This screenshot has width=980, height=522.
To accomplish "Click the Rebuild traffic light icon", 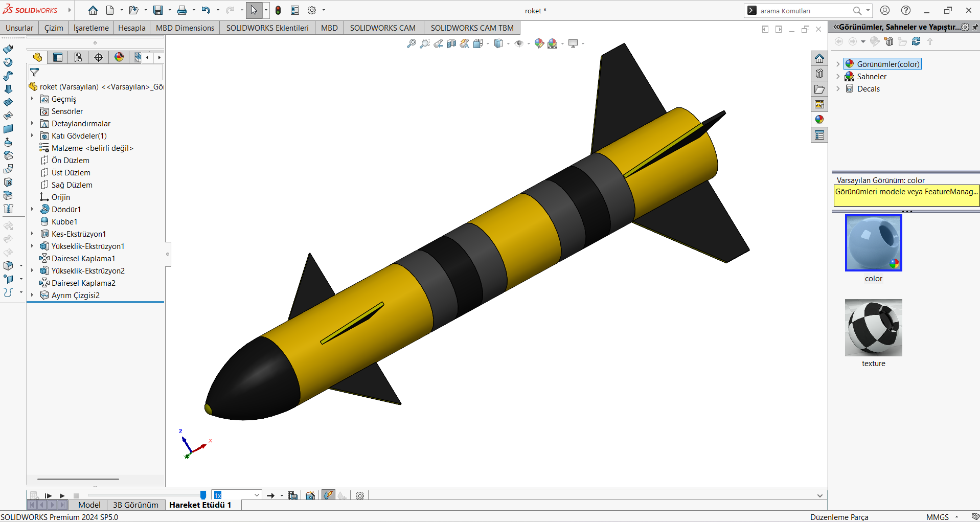I will pyautogui.click(x=278, y=10).
